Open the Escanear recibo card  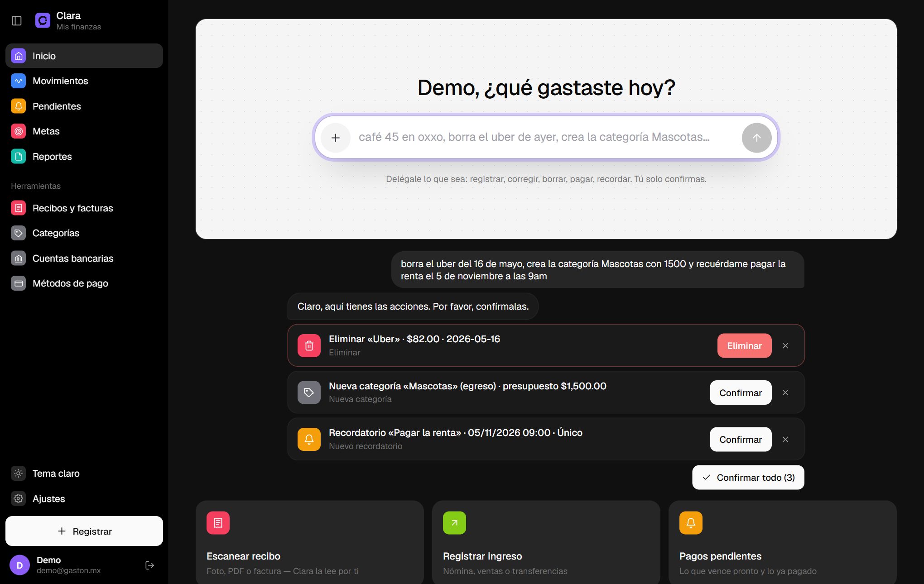(310, 542)
